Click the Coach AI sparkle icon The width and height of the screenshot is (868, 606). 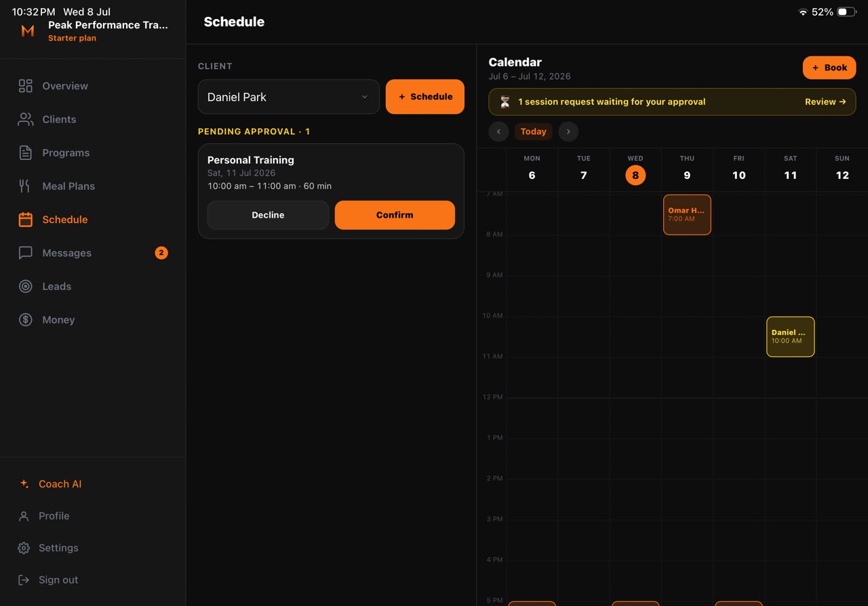coord(24,484)
